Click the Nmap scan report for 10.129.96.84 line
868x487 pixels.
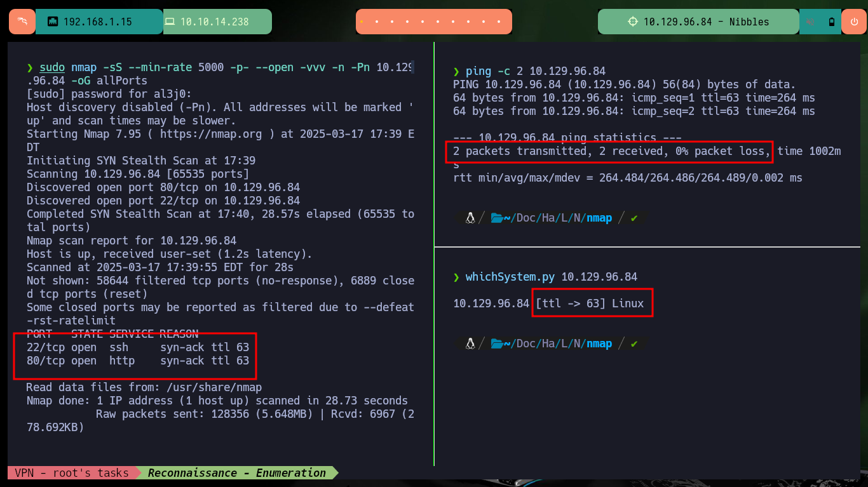(132, 241)
